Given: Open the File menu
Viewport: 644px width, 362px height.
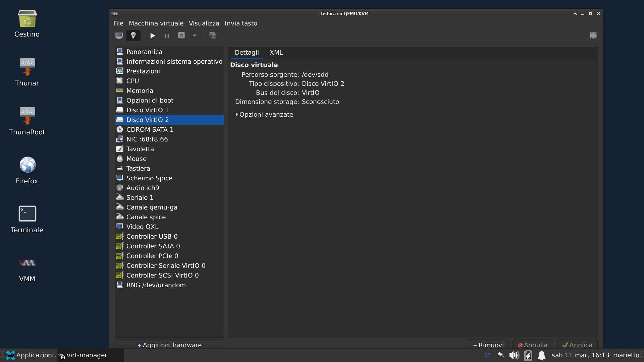Looking at the screenshot, I should pyautogui.click(x=118, y=23).
